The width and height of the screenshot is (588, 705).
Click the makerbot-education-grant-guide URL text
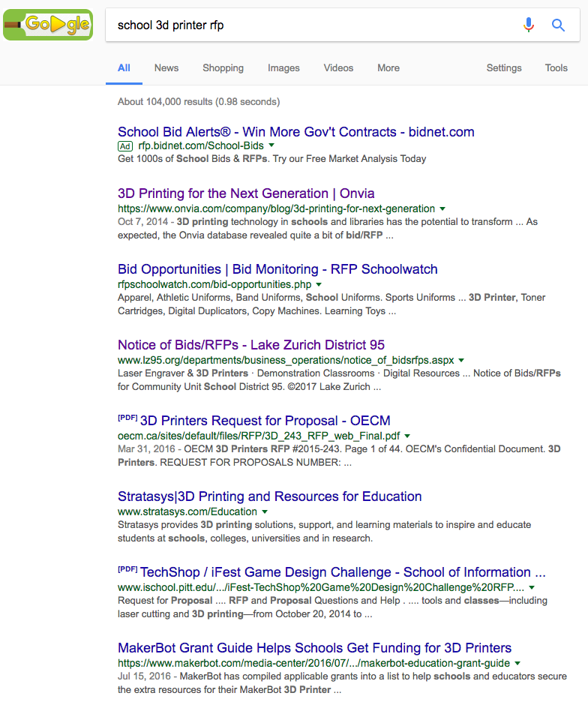pyautogui.click(x=313, y=663)
